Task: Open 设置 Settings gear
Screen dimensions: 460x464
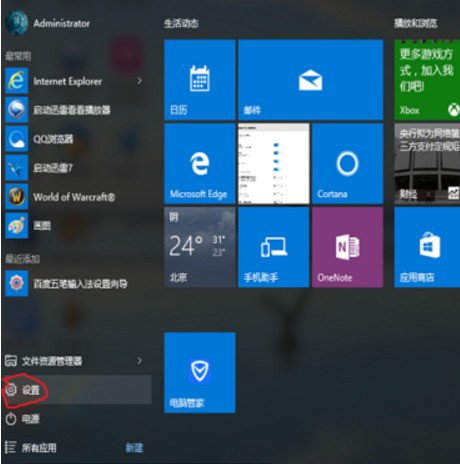Action: click(11, 390)
